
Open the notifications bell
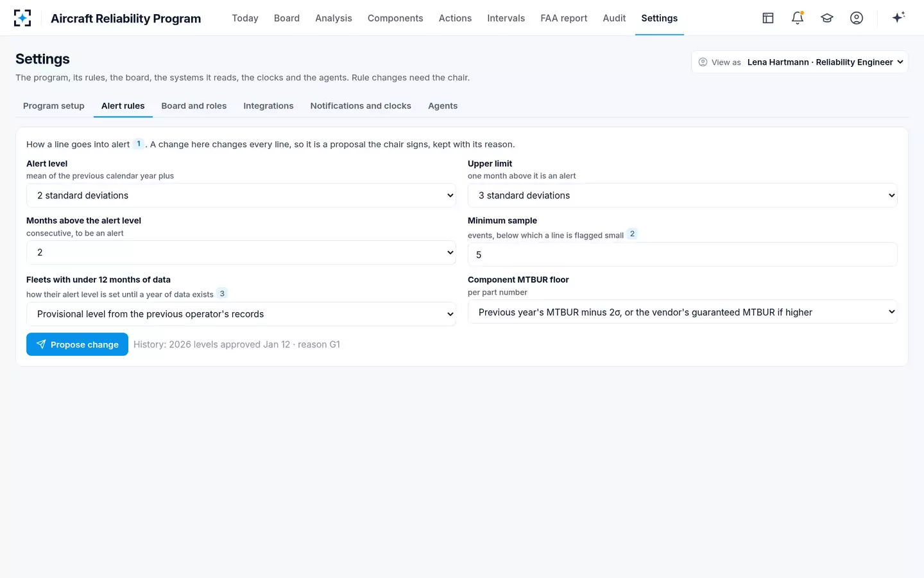798,18
